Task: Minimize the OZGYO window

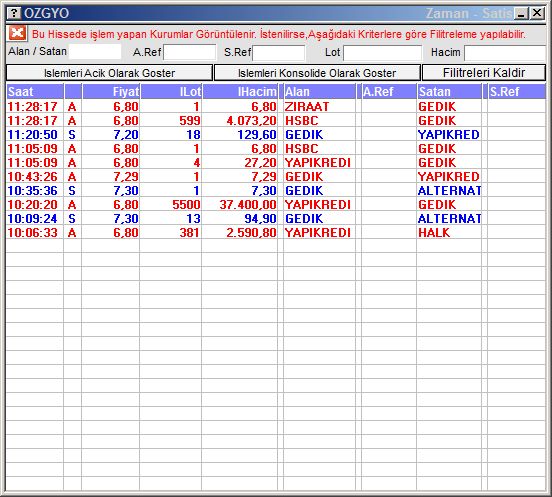Action: 521,13
